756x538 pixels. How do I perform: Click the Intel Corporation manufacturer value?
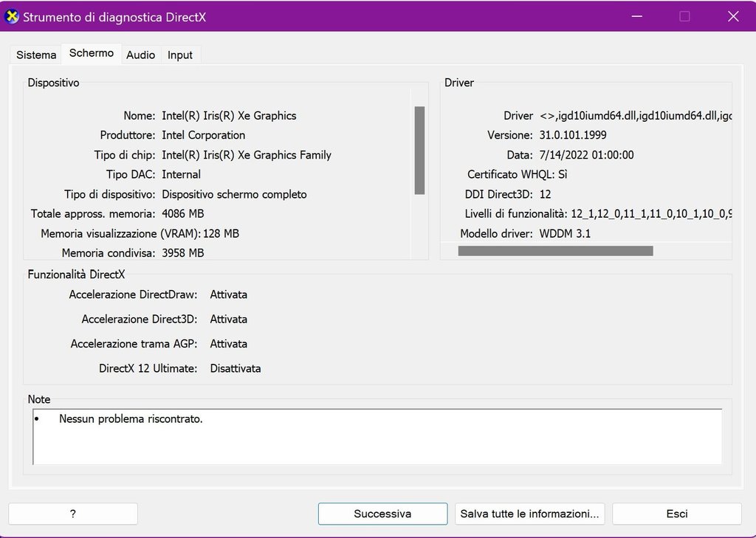pyautogui.click(x=204, y=135)
